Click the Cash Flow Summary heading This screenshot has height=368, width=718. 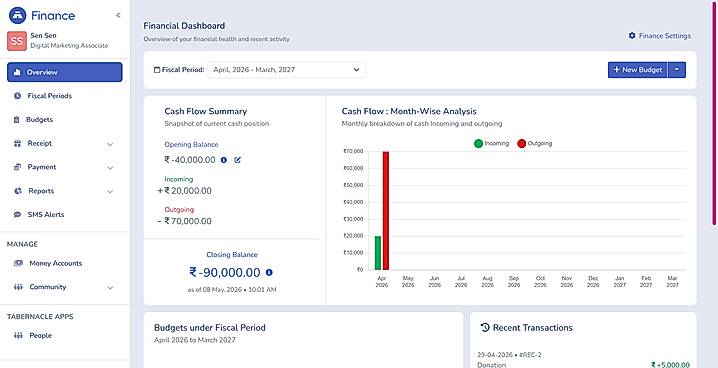pyautogui.click(x=206, y=111)
